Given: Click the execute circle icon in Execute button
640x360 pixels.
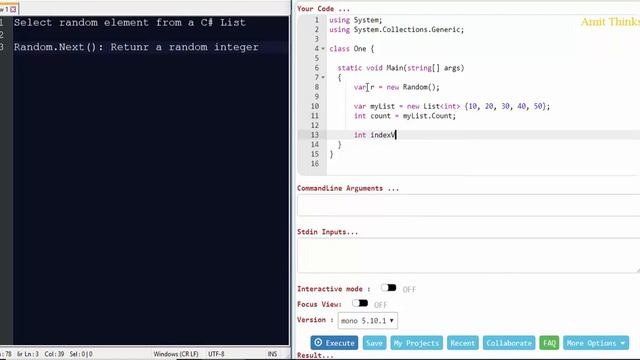Looking at the screenshot, I should click(318, 342).
